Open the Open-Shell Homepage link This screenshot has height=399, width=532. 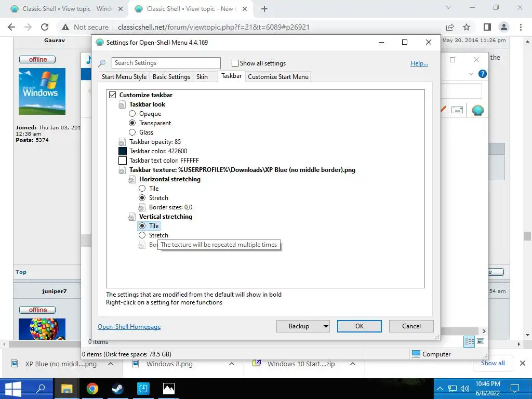point(129,327)
